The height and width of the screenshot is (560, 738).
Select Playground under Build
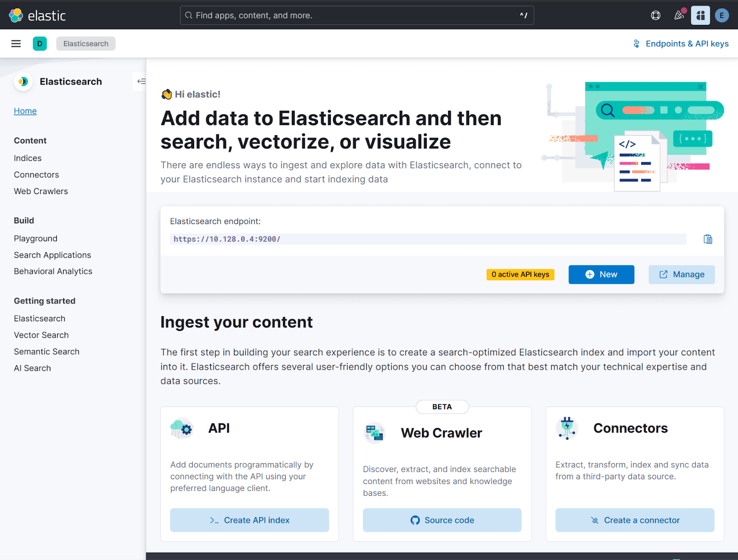pyautogui.click(x=36, y=238)
